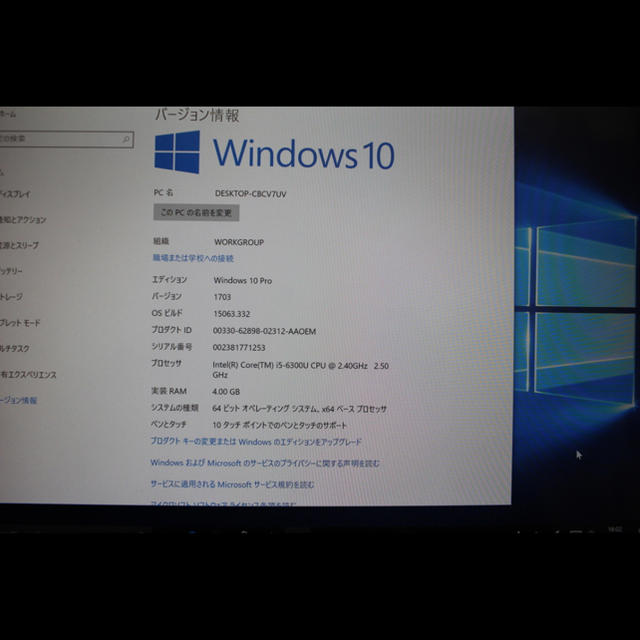Select マルチタスク in the sidebar
The image size is (640, 640).
pos(15,349)
